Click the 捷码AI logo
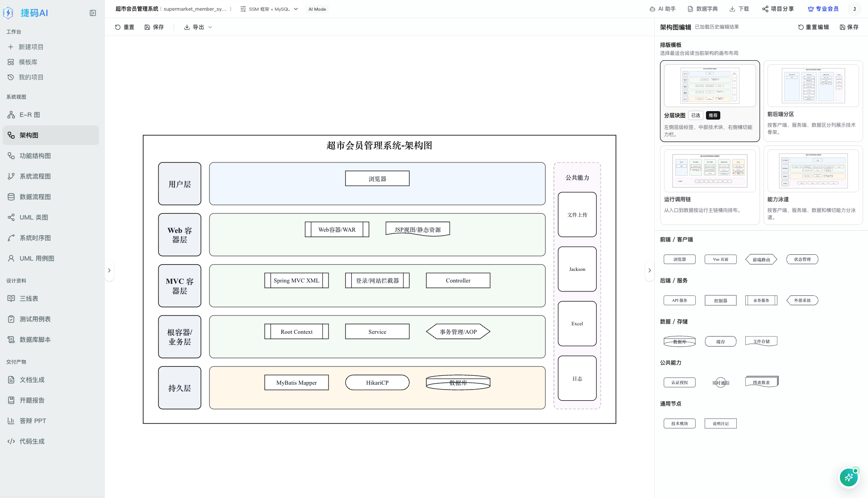Screen dimensions: 868x498 click(25, 13)
